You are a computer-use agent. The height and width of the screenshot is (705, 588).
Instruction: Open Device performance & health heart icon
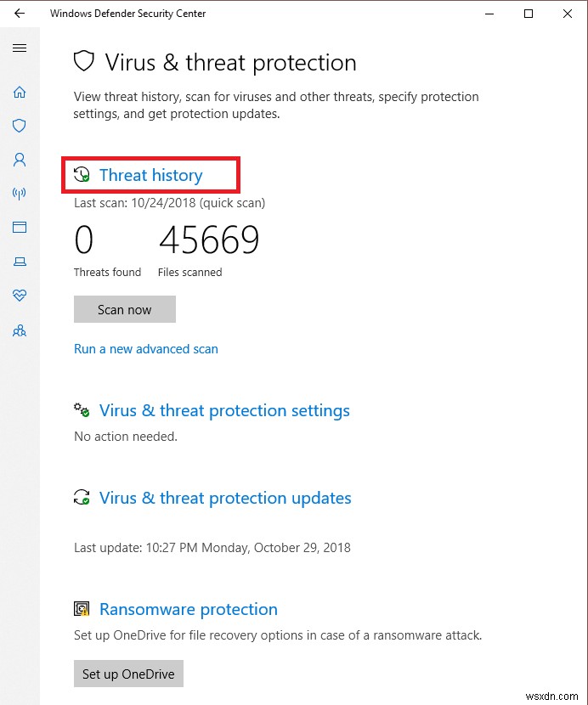click(20, 296)
